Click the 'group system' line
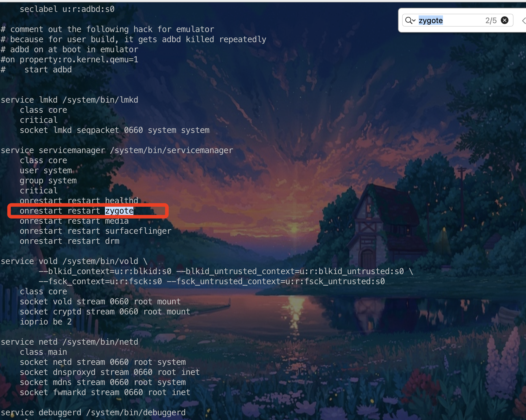 (x=48, y=181)
